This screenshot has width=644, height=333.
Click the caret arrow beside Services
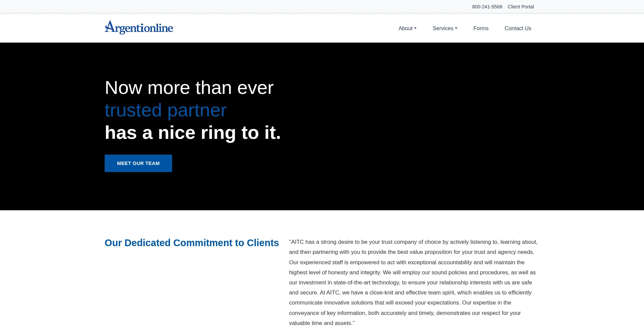[456, 29]
